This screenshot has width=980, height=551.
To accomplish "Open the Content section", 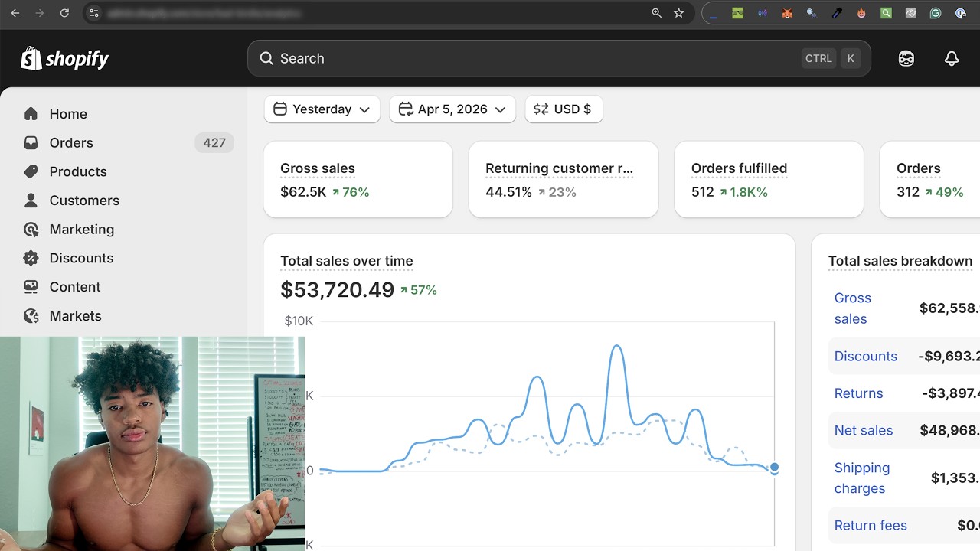I will [75, 287].
